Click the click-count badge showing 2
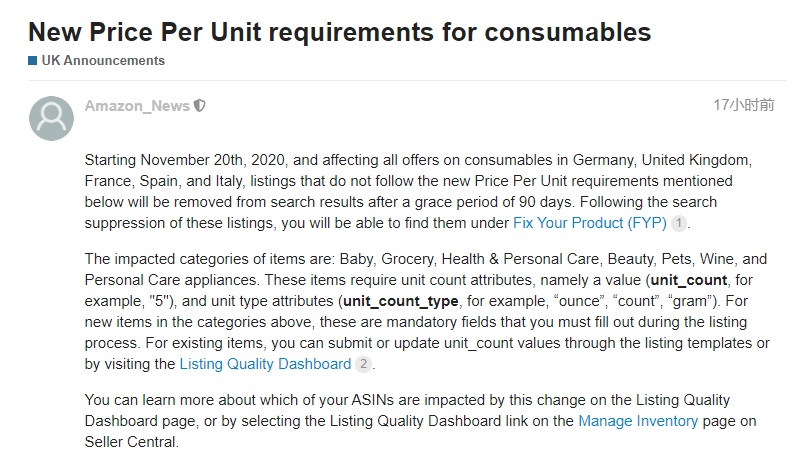Image resolution: width=797 pixels, height=470 pixels. click(x=363, y=365)
